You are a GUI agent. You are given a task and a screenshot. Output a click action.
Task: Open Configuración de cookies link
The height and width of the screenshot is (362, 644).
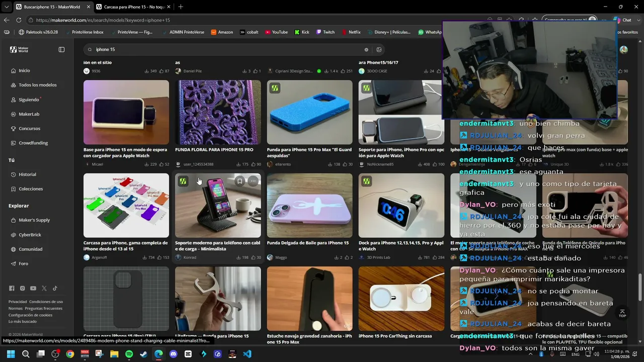click(x=31, y=315)
